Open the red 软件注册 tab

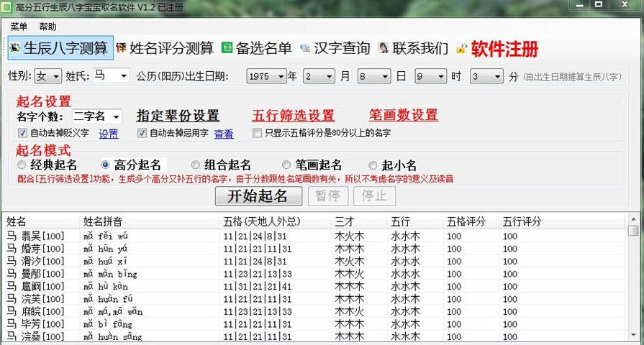[x=498, y=49]
